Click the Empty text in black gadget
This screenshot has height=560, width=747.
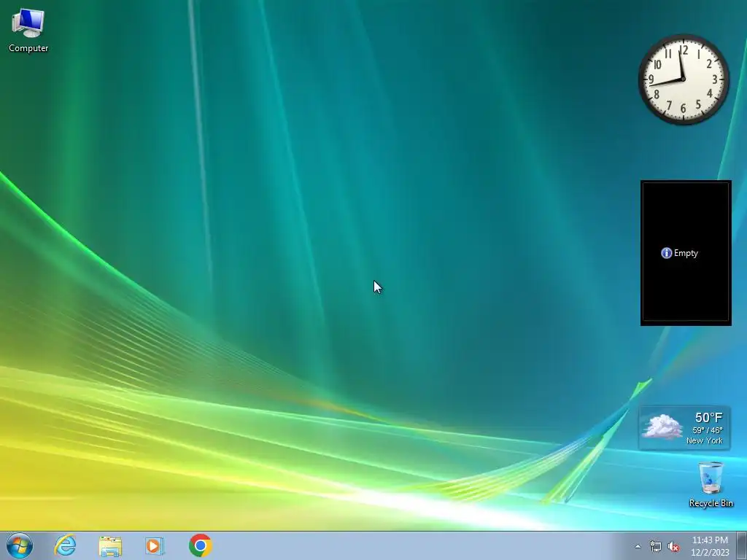(x=686, y=253)
